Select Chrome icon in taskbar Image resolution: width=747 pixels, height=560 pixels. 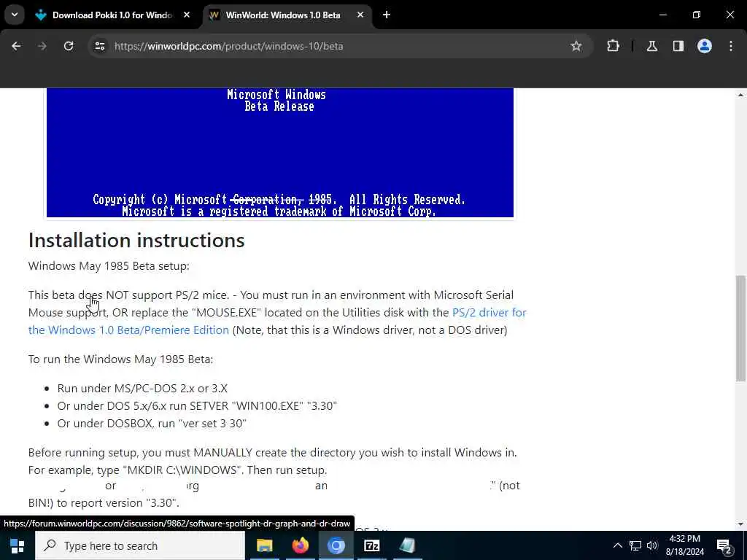point(336,545)
